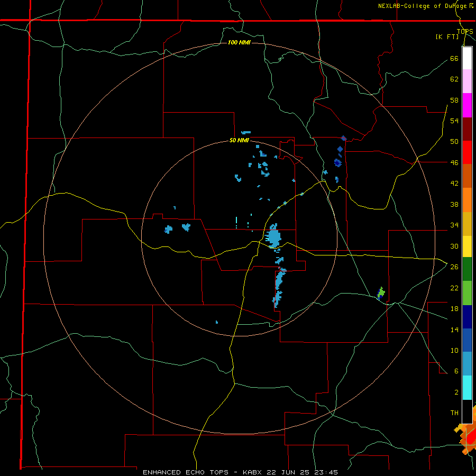The width and height of the screenshot is (476, 476).
Task: Click the '50 NMI' range ring label
Action: pos(239,140)
